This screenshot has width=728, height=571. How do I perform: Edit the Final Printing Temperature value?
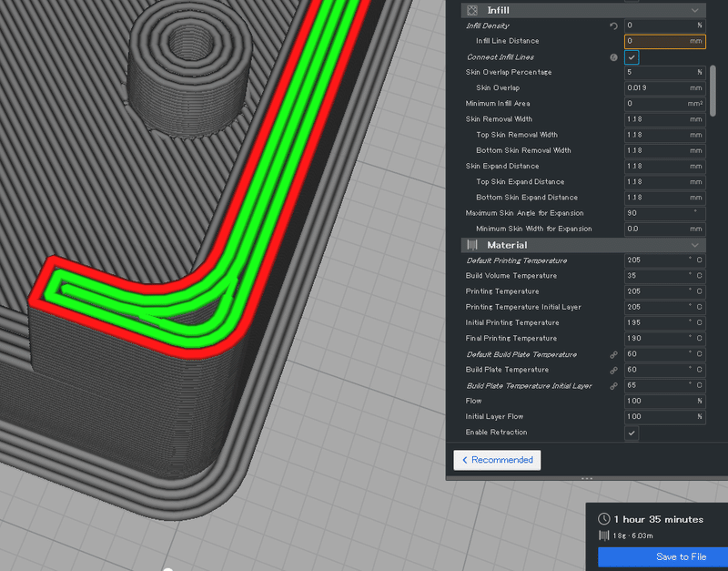[x=665, y=339]
